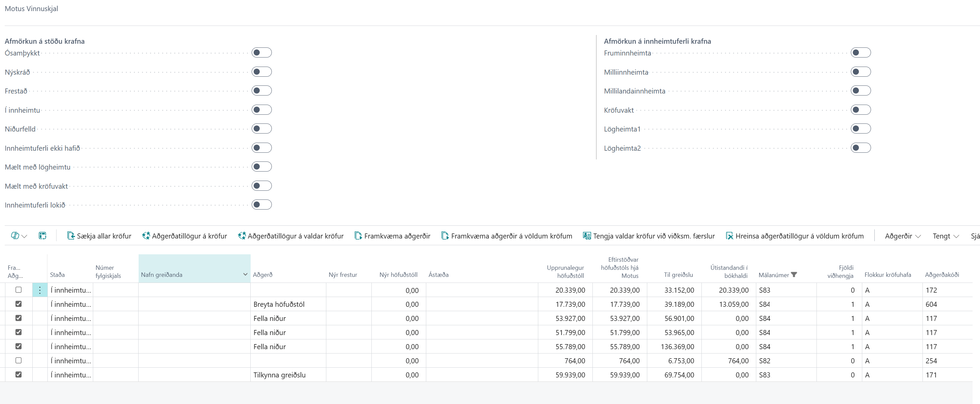
Task: Click Hreinsa aðgerðatillögur á völdum kröfum icon
Action: 729,236
